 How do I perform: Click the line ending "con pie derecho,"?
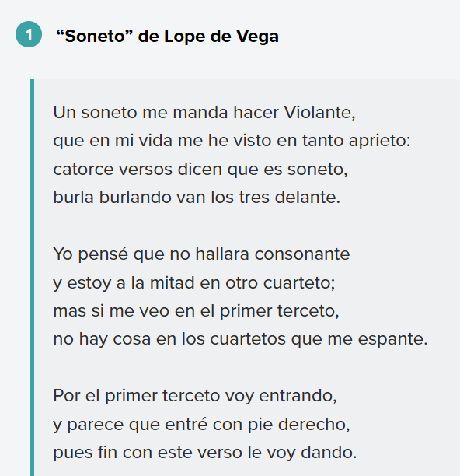click(202, 425)
